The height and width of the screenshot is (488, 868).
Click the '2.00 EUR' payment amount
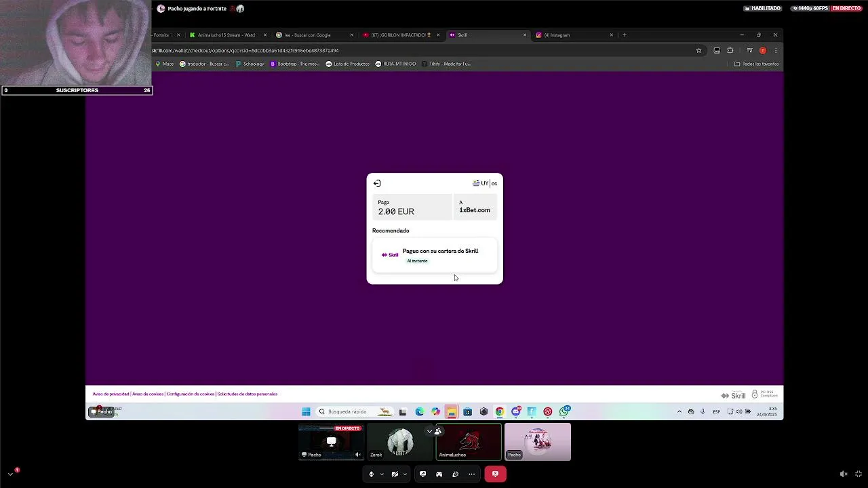pyautogui.click(x=396, y=211)
